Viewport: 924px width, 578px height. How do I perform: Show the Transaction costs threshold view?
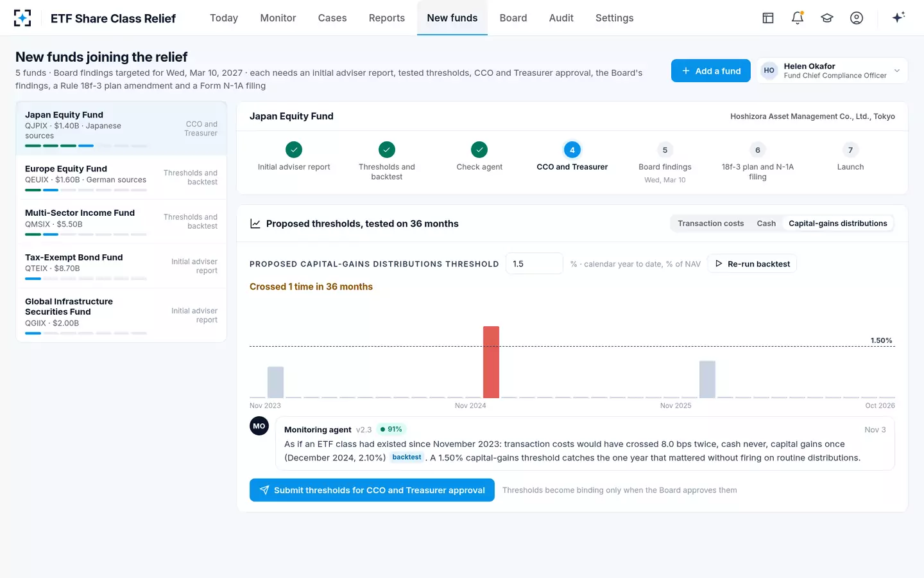pyautogui.click(x=711, y=223)
